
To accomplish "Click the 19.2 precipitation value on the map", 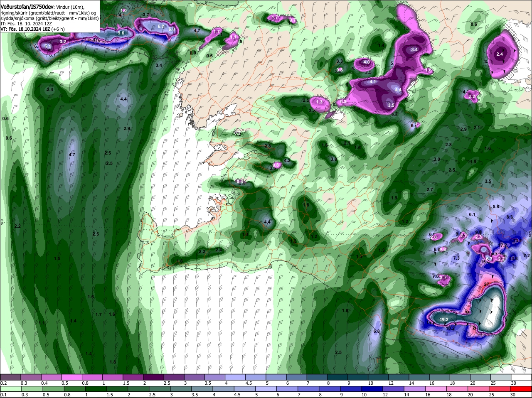I will (444, 319).
